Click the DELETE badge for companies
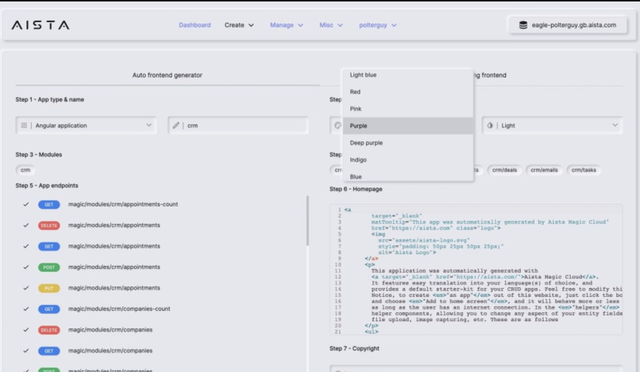Image resolution: width=640 pixels, height=372 pixels. 49,330
